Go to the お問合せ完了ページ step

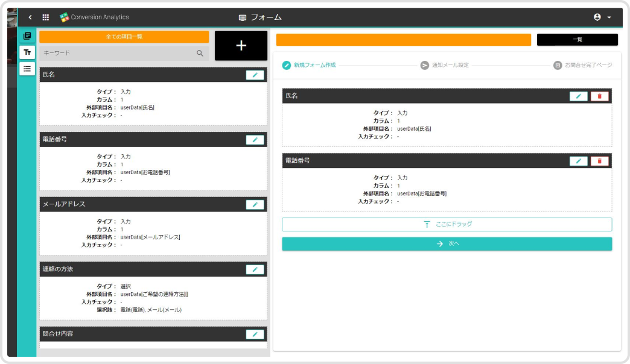pos(583,65)
